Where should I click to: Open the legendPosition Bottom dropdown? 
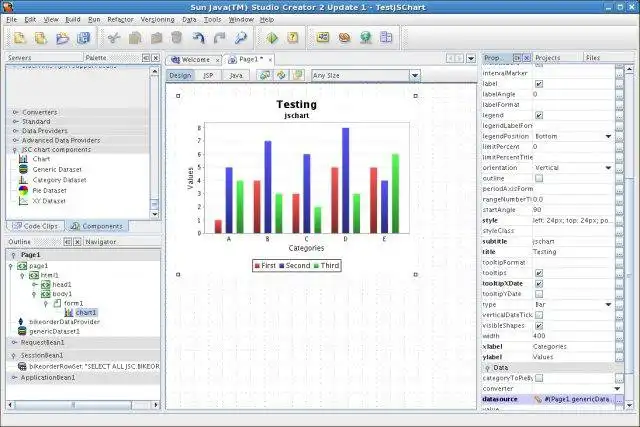tap(608, 136)
